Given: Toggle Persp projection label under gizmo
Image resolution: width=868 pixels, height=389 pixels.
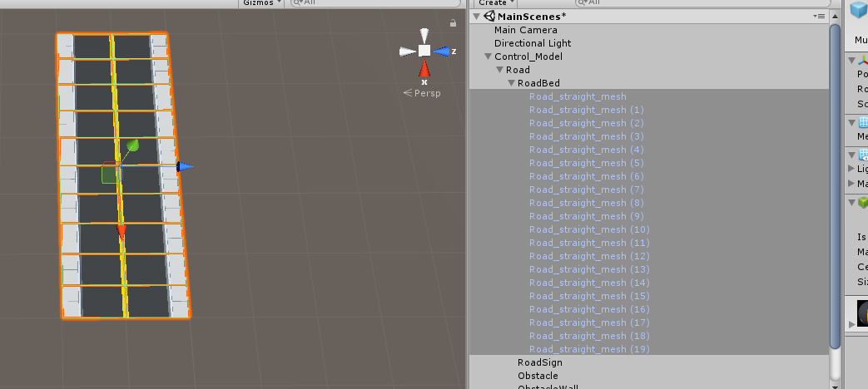Looking at the screenshot, I should (x=422, y=93).
